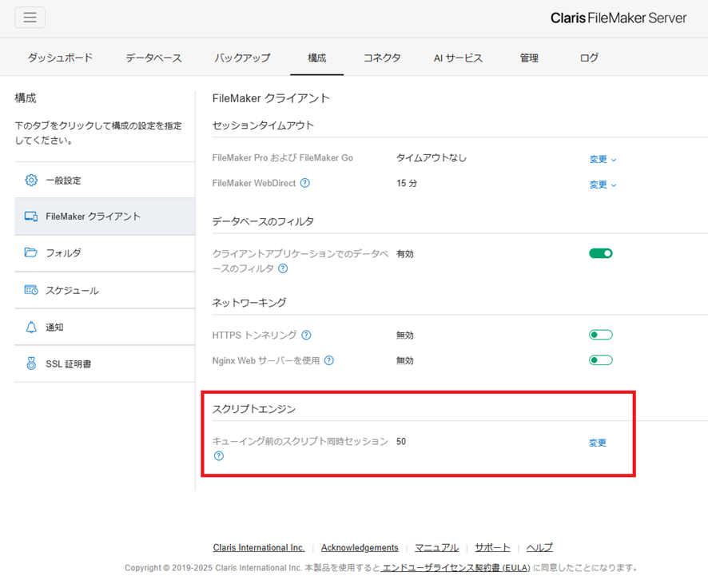Image resolution: width=708 pixels, height=588 pixels.
Task: Select スケジュール in the sidebar
Action: (x=105, y=290)
